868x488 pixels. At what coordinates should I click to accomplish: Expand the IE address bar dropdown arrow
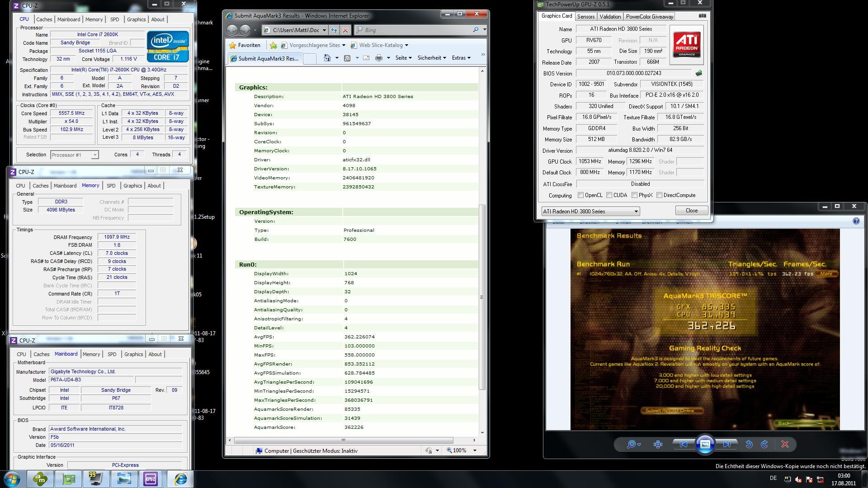pyautogui.click(x=324, y=30)
